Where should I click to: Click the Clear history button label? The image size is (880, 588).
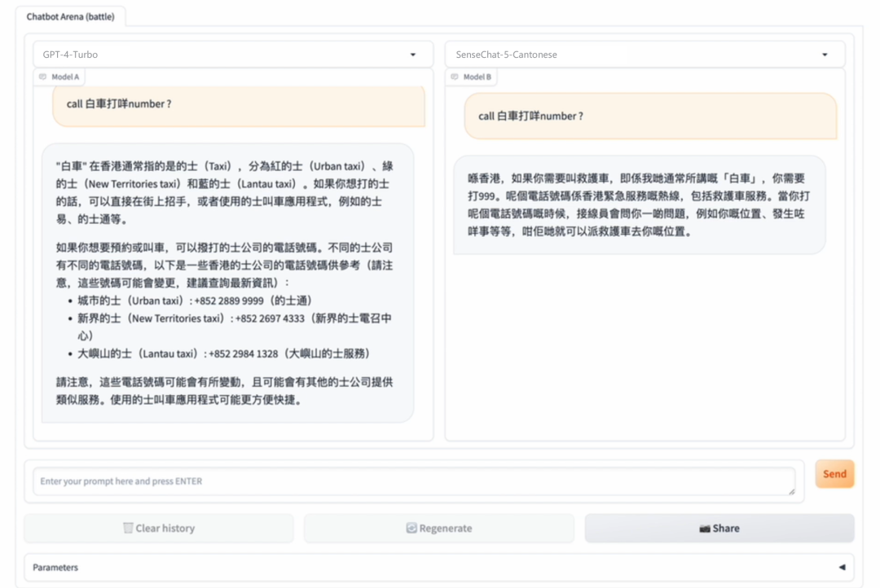(x=165, y=528)
